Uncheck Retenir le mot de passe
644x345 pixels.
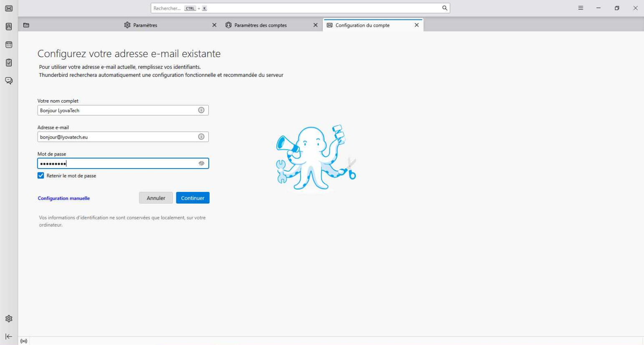(41, 176)
